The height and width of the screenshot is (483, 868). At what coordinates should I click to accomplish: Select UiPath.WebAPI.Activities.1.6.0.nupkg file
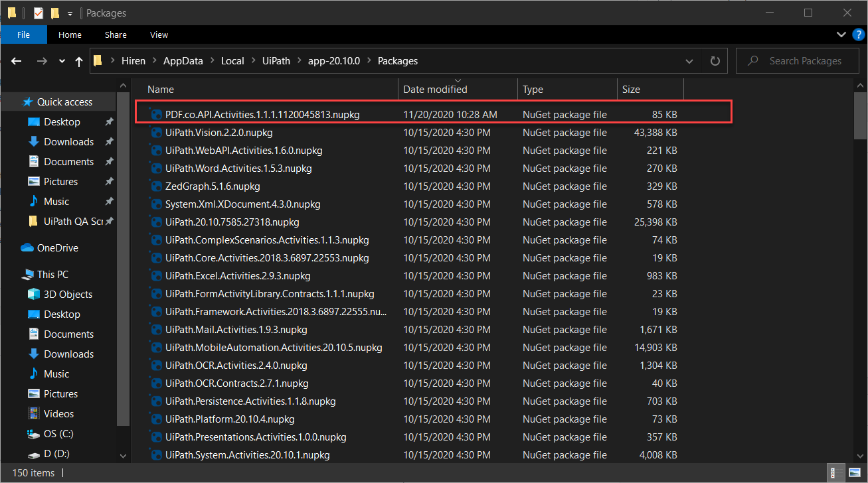pos(243,151)
